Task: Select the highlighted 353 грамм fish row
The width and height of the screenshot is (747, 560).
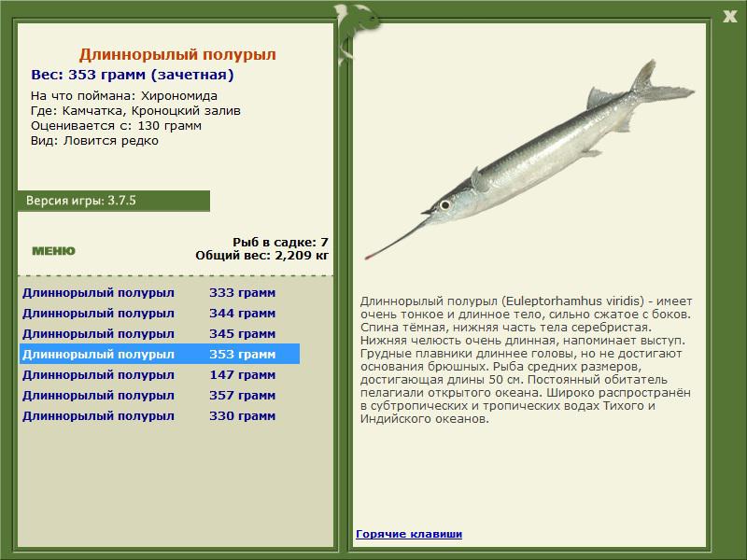Action: tap(160, 355)
